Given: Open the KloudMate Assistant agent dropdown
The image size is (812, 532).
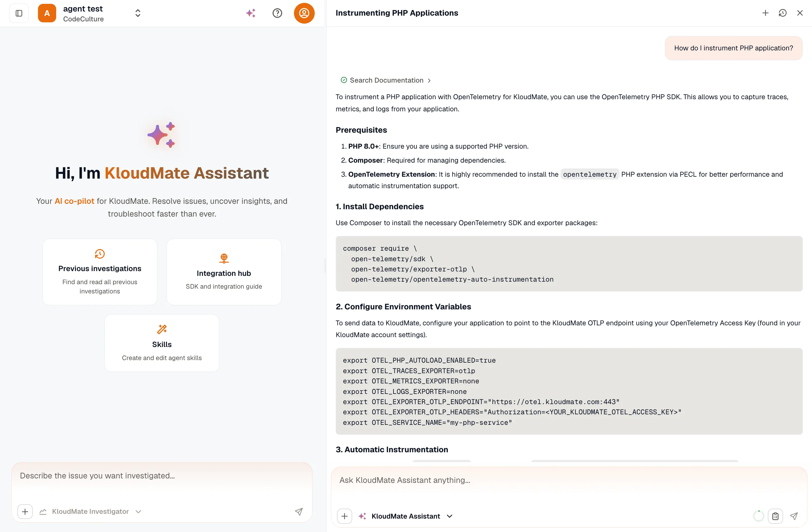Looking at the screenshot, I should pyautogui.click(x=406, y=516).
